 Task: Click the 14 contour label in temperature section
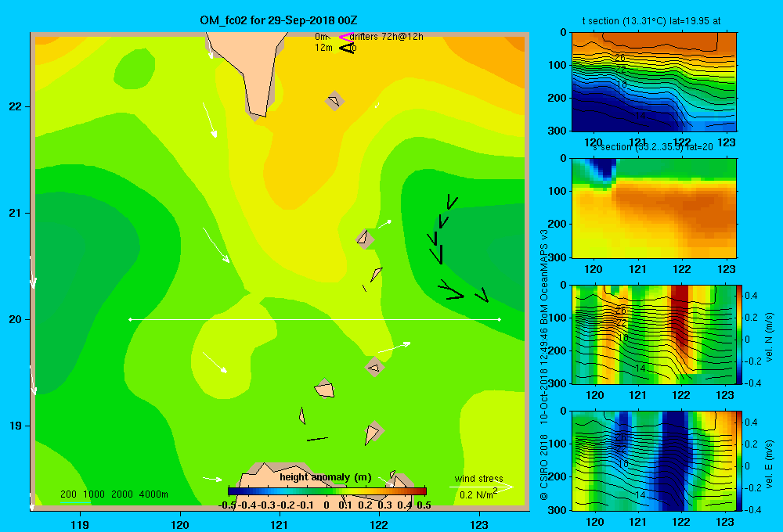(x=640, y=116)
